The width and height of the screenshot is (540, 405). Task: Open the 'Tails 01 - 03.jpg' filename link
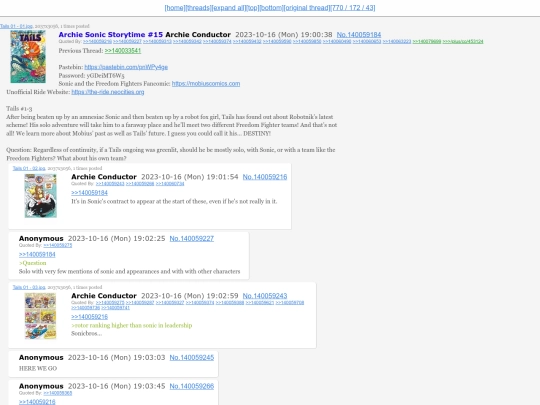click(x=29, y=287)
